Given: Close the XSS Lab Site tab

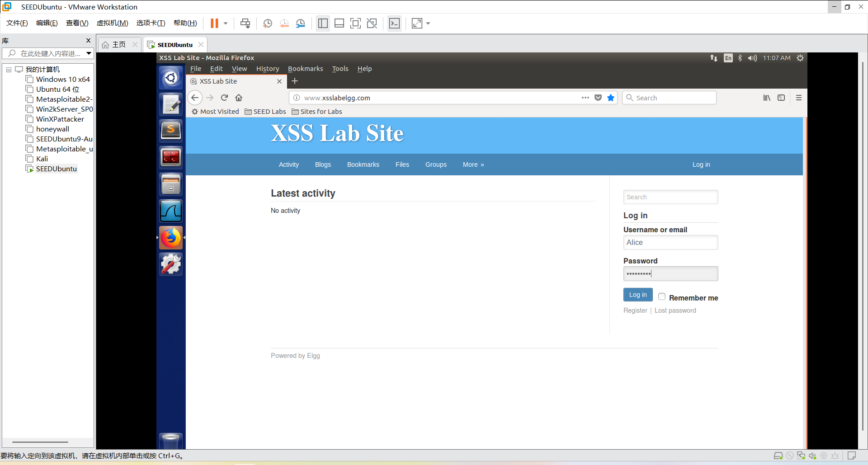Looking at the screenshot, I should [279, 81].
